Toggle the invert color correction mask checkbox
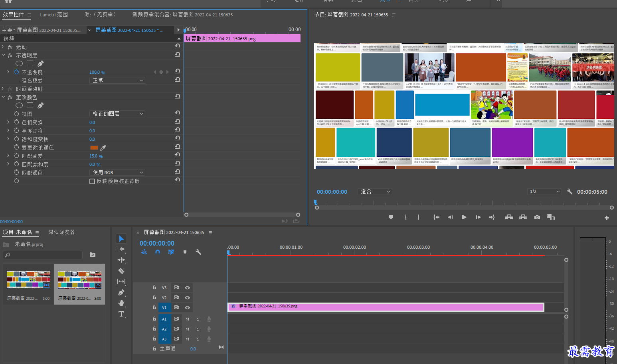This screenshot has width=617, height=364. pyautogui.click(x=92, y=181)
